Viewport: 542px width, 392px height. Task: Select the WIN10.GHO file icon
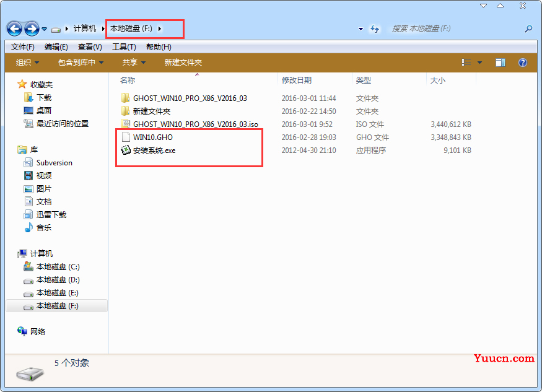click(126, 137)
